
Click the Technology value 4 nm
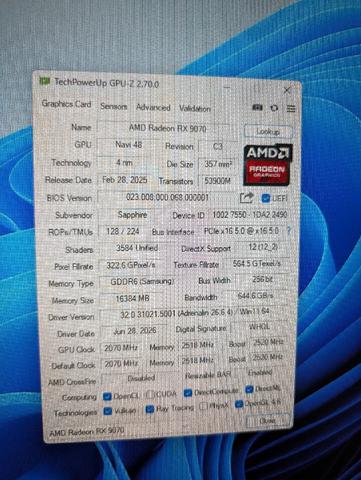125,163
